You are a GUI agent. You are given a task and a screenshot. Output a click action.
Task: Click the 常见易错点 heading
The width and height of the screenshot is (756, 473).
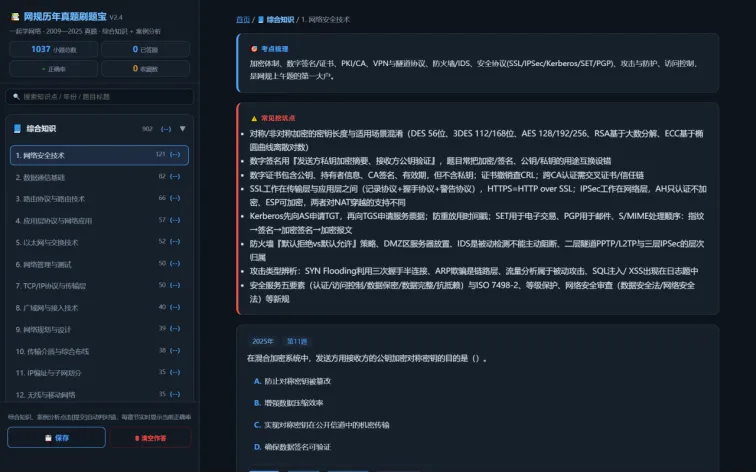(x=278, y=118)
